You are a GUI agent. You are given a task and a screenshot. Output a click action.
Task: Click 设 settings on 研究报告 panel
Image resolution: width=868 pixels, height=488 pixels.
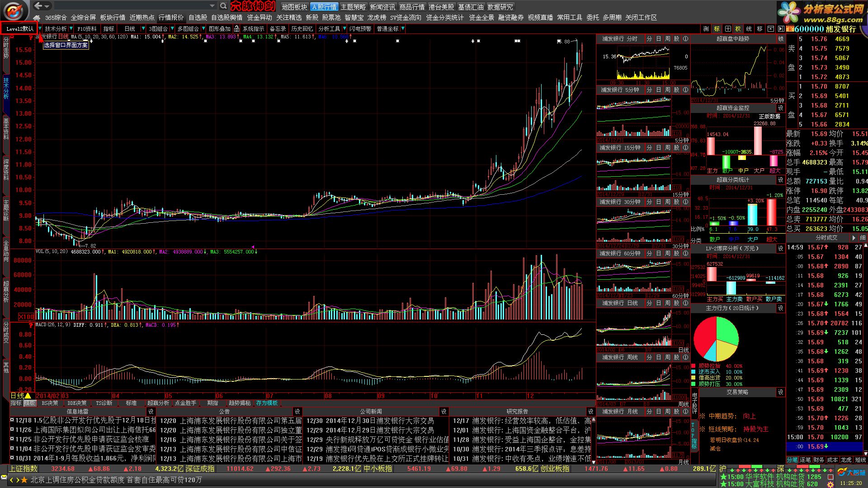point(590,412)
